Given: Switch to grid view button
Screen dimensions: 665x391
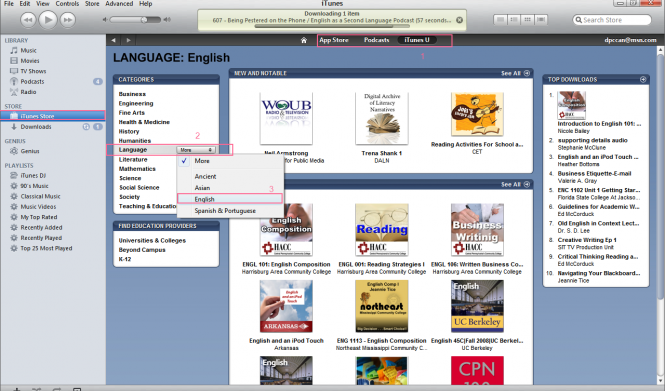Looking at the screenshot, I should point(527,20).
